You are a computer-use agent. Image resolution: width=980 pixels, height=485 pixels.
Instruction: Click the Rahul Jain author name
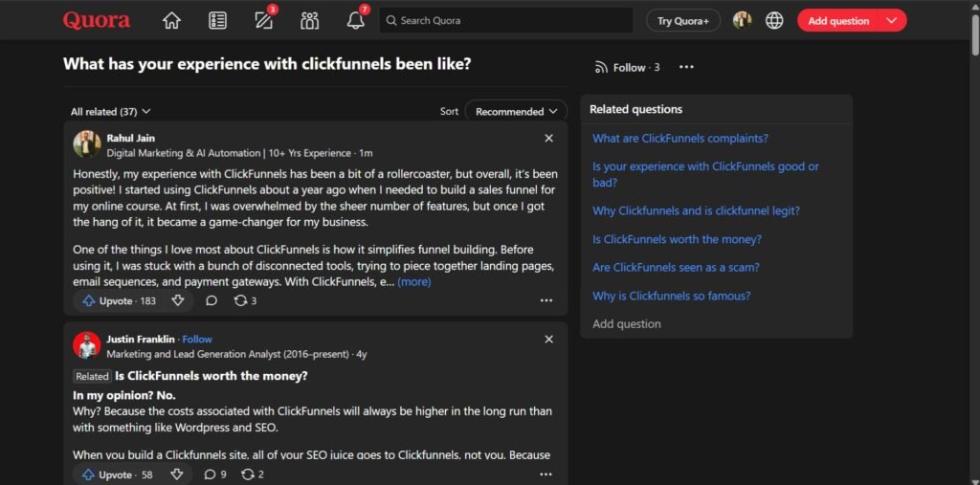(130, 138)
